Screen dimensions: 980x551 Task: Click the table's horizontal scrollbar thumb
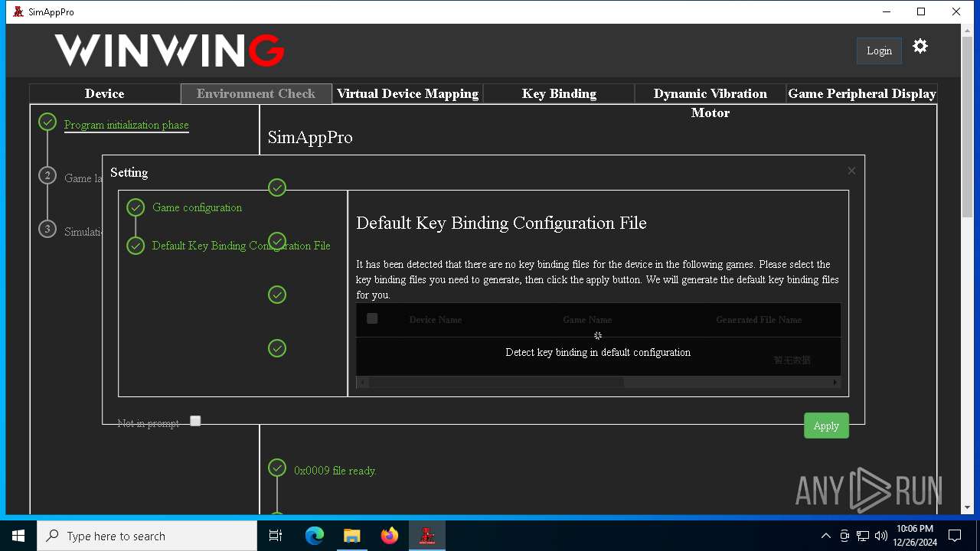pyautogui.click(x=497, y=382)
